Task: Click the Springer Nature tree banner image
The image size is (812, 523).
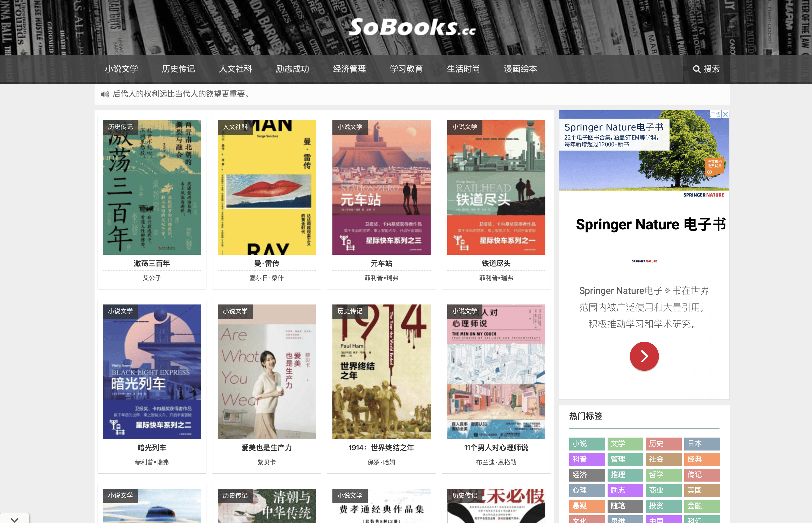Action: (644, 155)
